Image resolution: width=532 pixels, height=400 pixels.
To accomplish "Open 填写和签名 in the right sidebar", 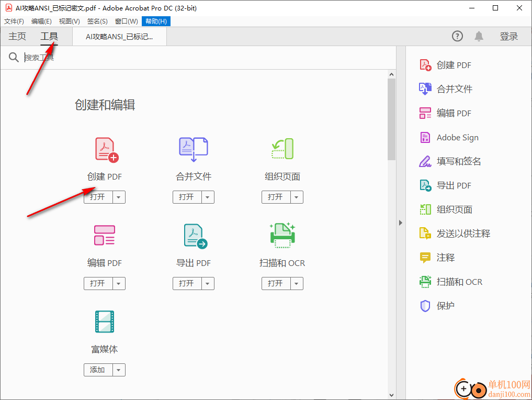I will tap(450, 161).
